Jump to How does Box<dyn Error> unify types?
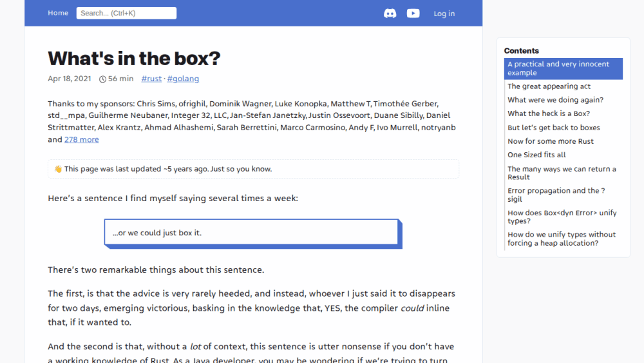Image resolution: width=644 pixels, height=363 pixels. click(562, 217)
